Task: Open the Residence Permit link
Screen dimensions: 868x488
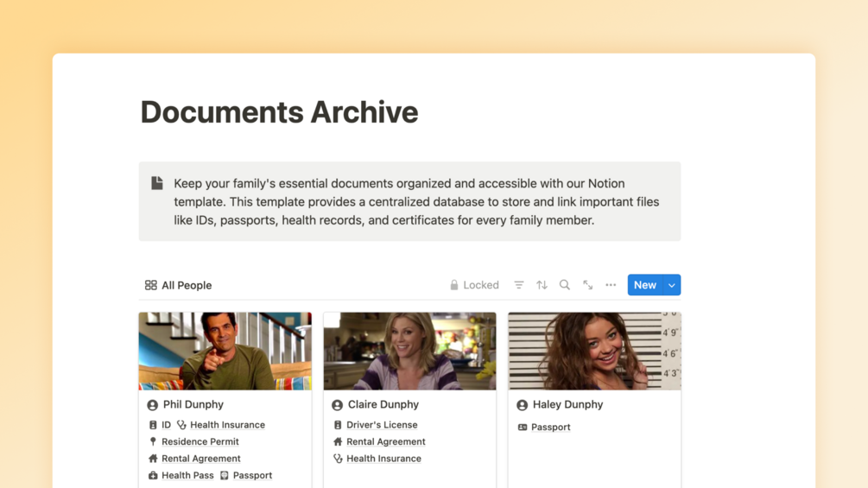Action: (x=200, y=441)
